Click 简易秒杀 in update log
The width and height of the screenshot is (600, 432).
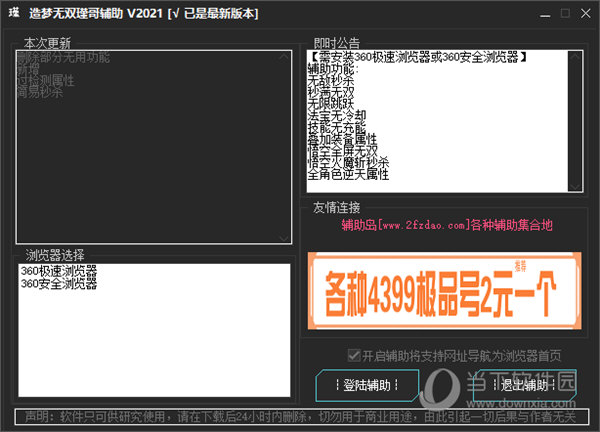coord(40,92)
